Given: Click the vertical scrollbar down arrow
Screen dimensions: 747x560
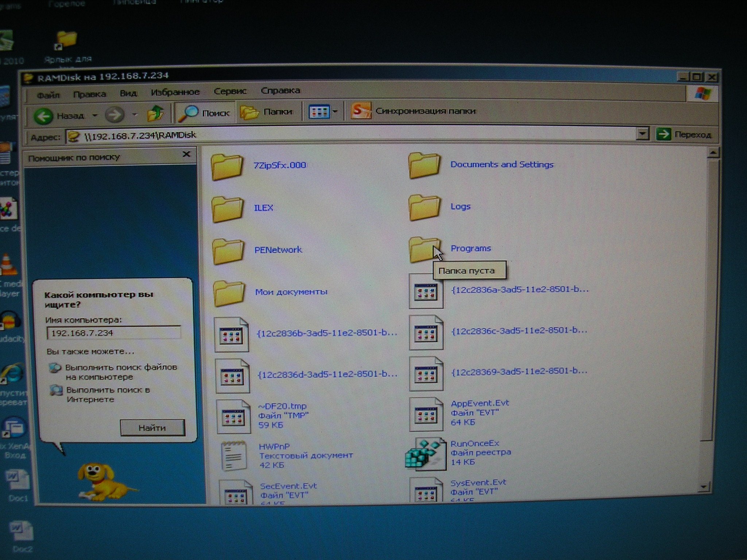Looking at the screenshot, I should 704,487.
